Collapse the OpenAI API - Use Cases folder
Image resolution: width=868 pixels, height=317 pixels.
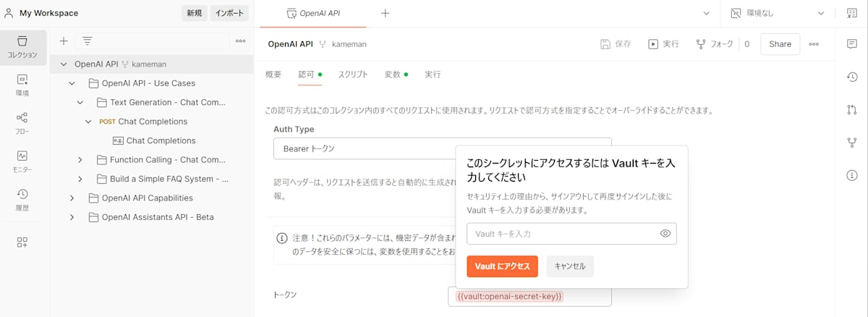click(x=72, y=83)
